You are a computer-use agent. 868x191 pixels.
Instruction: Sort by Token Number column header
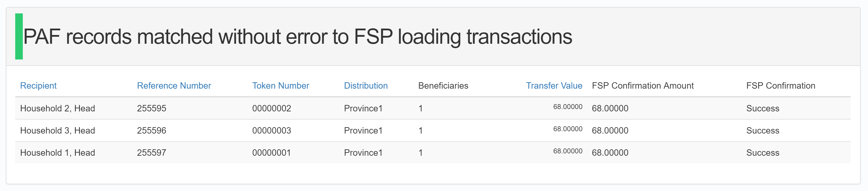(x=280, y=86)
